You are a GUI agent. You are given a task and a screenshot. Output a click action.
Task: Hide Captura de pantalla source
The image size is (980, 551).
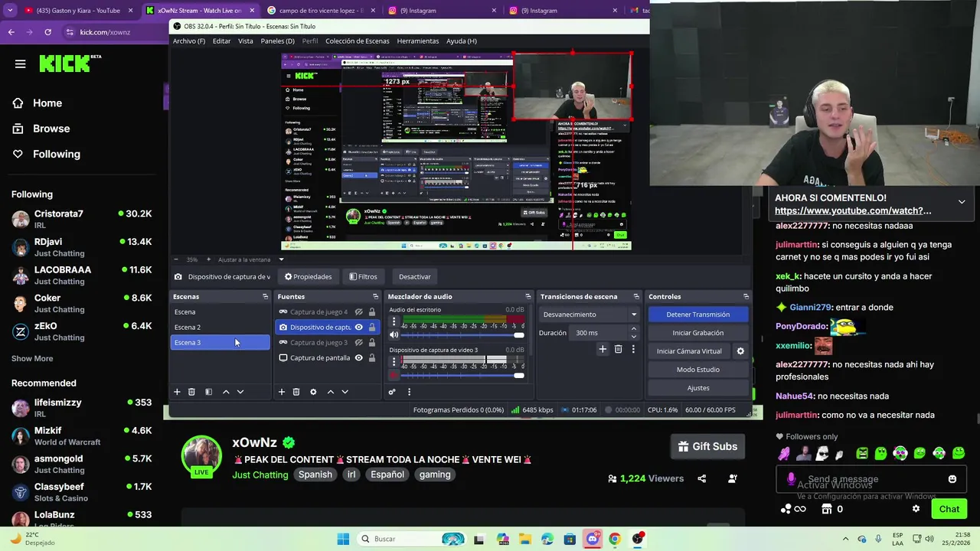coord(358,358)
